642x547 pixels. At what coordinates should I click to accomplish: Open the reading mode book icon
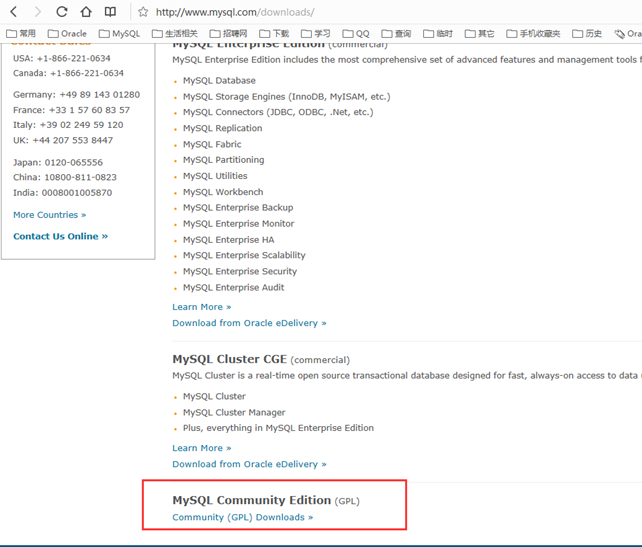(x=110, y=12)
